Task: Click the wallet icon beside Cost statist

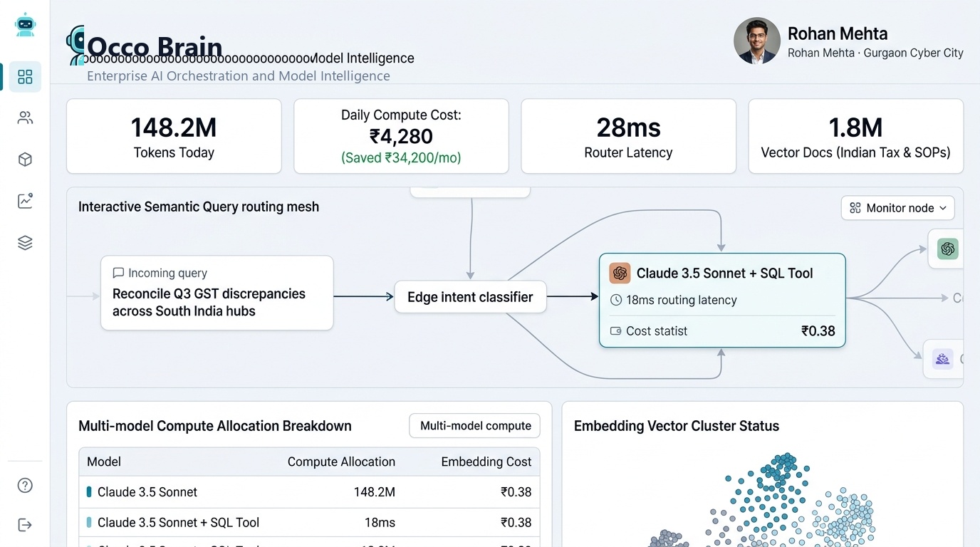Action: [x=616, y=331]
